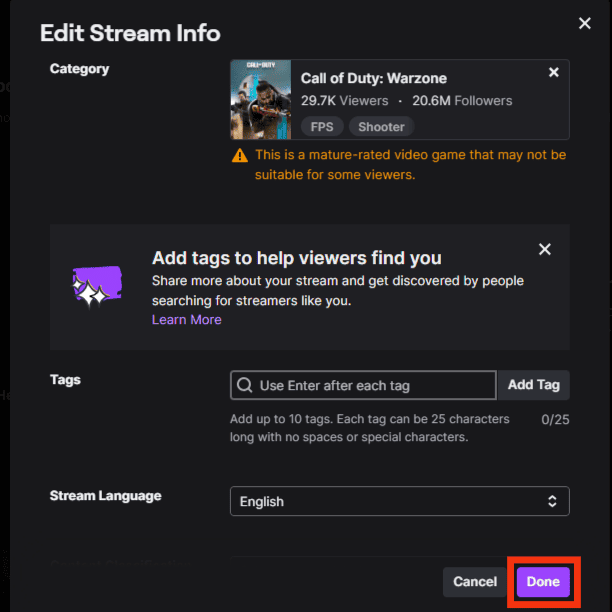Click the Shooter category tag

coord(381,127)
